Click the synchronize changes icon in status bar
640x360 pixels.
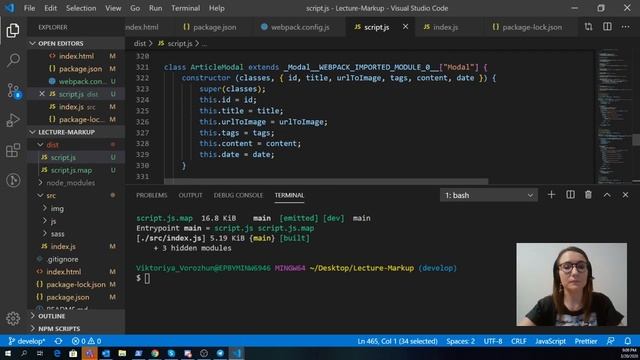pyautogui.click(x=58, y=341)
